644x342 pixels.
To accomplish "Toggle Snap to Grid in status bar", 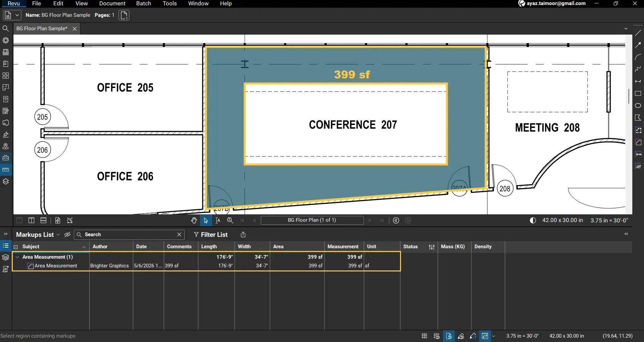I will click(x=436, y=336).
